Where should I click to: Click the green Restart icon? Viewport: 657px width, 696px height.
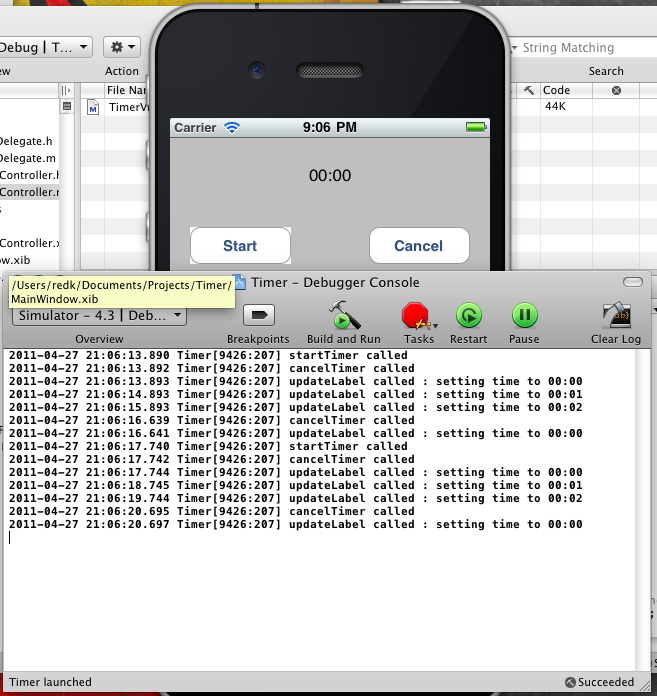[469, 316]
